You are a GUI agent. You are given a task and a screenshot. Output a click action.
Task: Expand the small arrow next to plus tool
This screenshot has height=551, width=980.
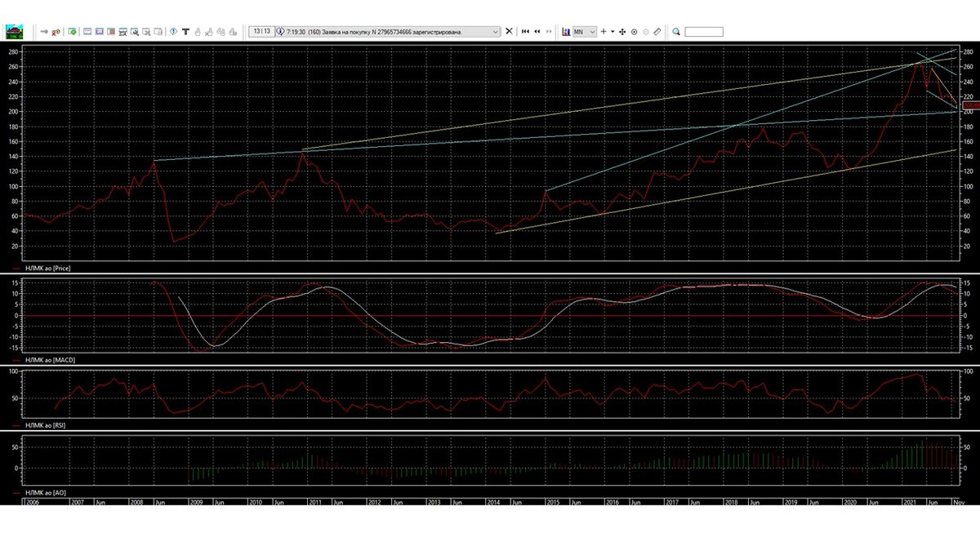pyautogui.click(x=612, y=31)
